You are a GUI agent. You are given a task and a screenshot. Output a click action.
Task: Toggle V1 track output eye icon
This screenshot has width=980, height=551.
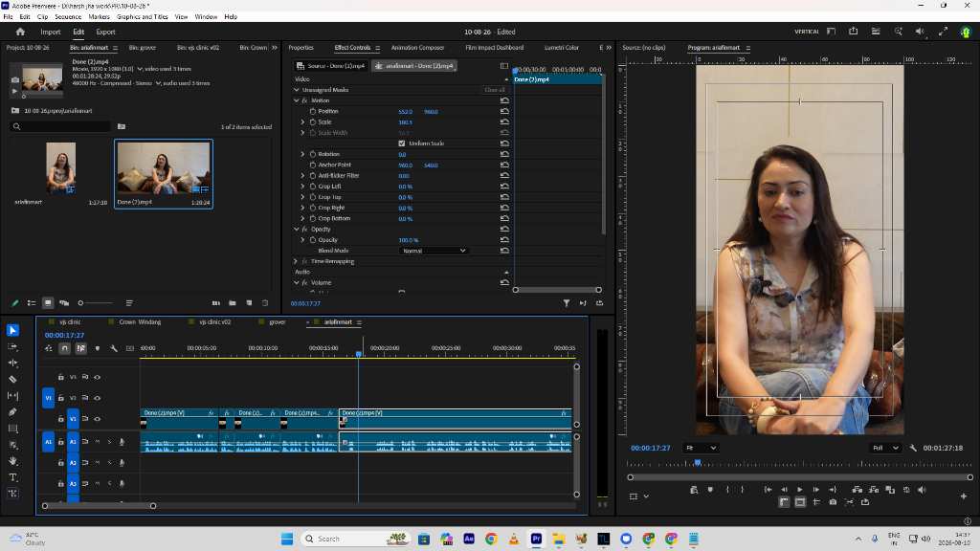pyautogui.click(x=98, y=419)
